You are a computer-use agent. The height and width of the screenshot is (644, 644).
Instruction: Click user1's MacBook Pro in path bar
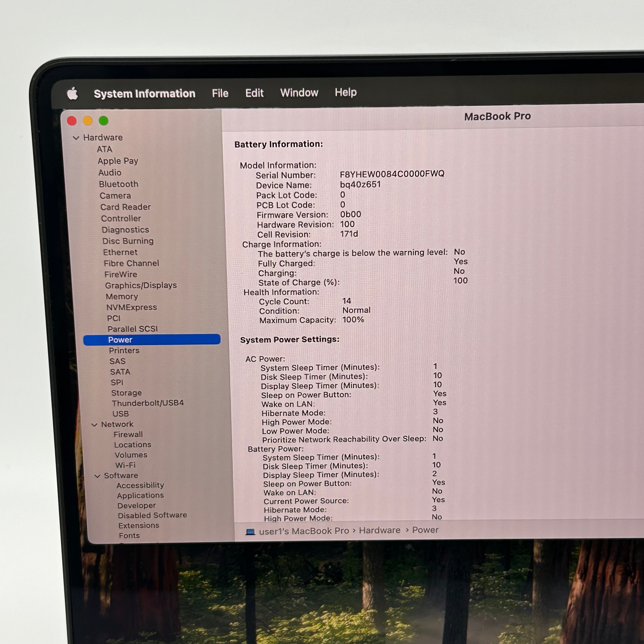pos(304,531)
